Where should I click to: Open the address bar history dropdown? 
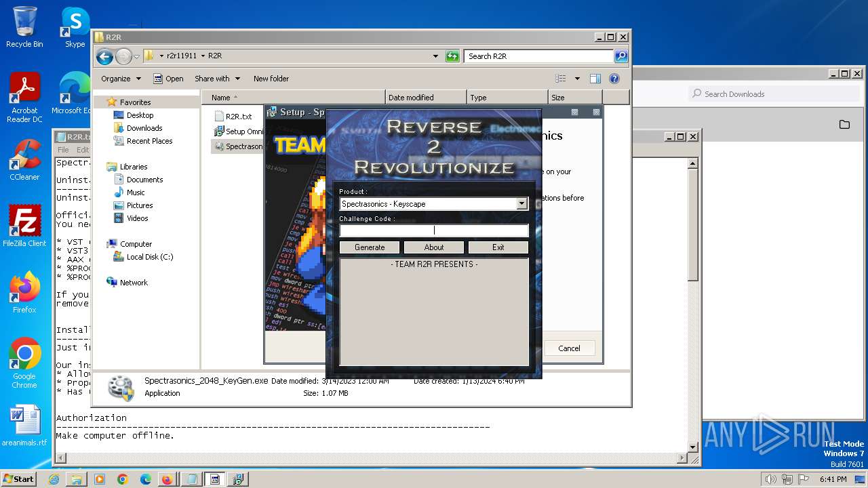[435, 56]
